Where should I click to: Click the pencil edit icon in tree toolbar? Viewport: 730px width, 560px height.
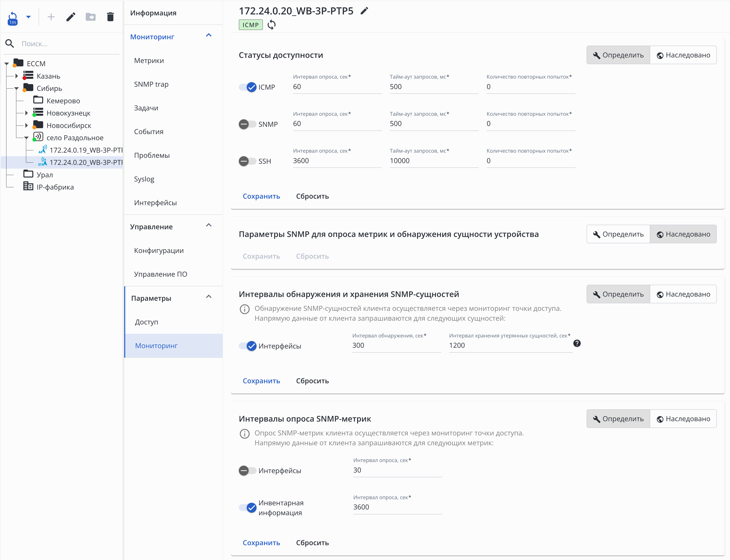tap(71, 17)
